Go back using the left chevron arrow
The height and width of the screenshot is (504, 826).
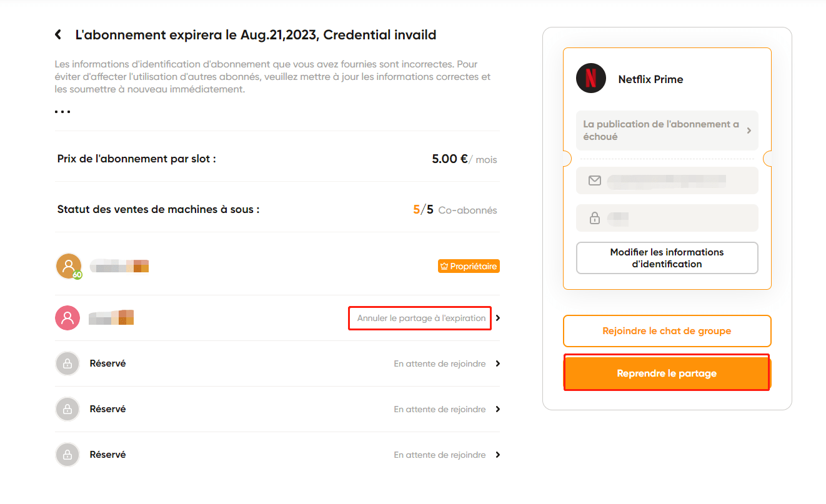click(x=58, y=35)
